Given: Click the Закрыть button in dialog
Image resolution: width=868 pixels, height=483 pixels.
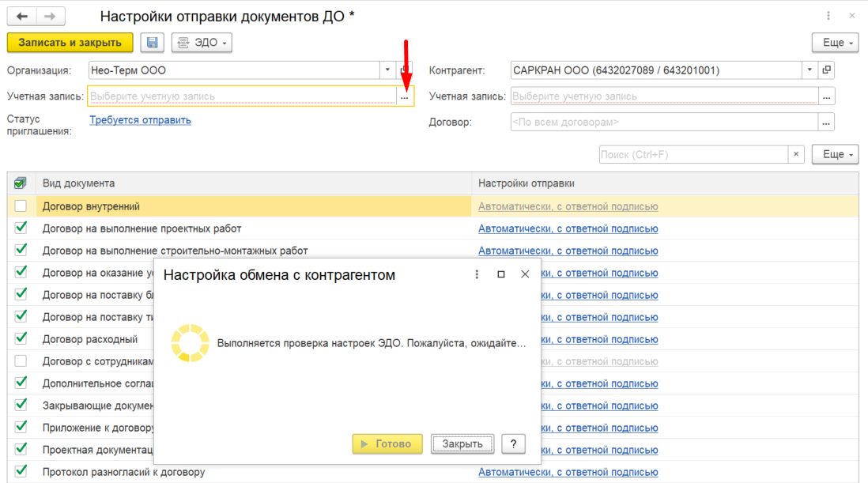Looking at the screenshot, I should (462, 443).
